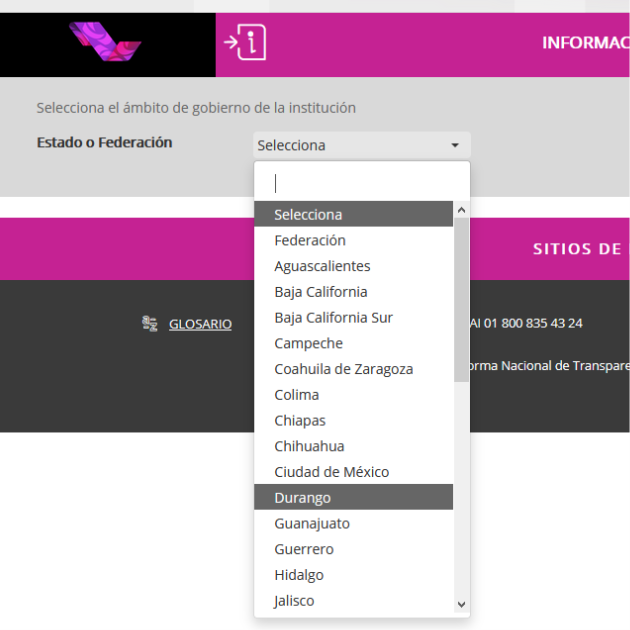
Task: Pick Campeche in the state list
Action: pos(308,343)
